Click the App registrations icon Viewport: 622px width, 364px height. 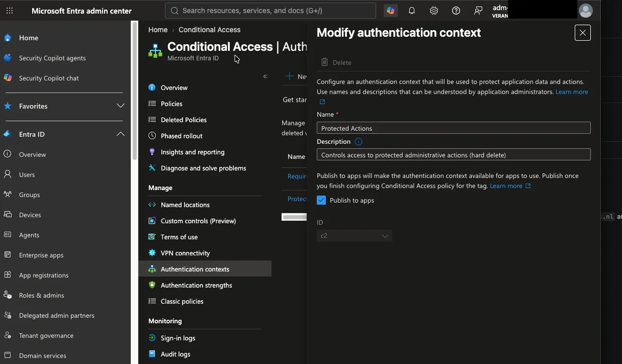tap(8, 275)
